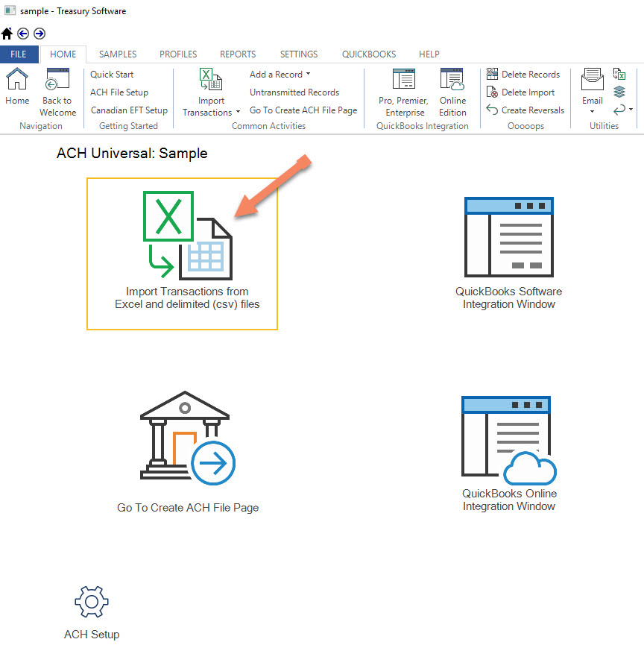Open the QuickBooks Software Integration Window tile
The width and height of the screenshot is (644, 648).
pos(508,254)
